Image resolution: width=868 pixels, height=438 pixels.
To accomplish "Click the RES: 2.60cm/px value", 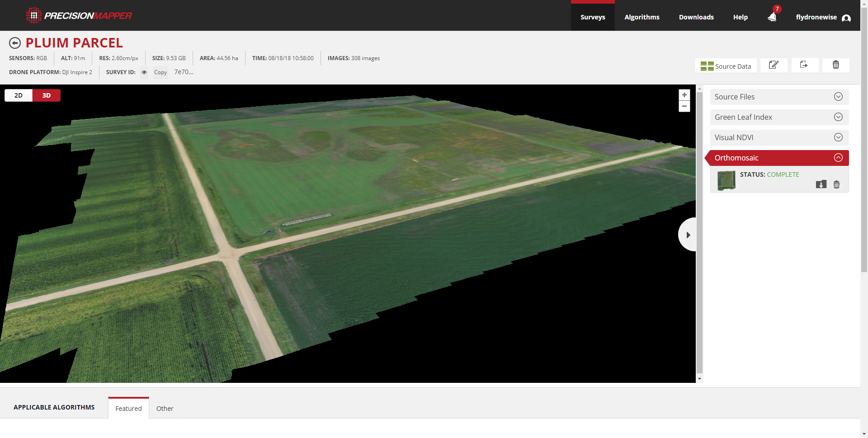I will 119,58.
